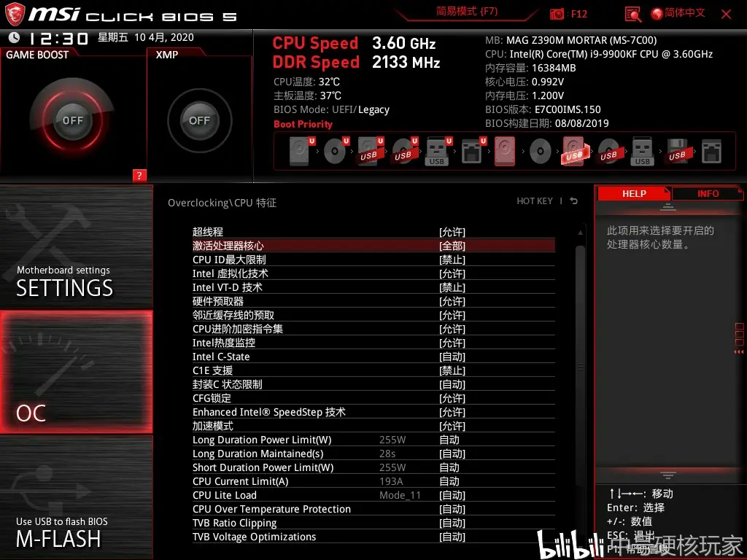
Task: Select the highlighted legacy hard disk boot device
Action: point(505,151)
